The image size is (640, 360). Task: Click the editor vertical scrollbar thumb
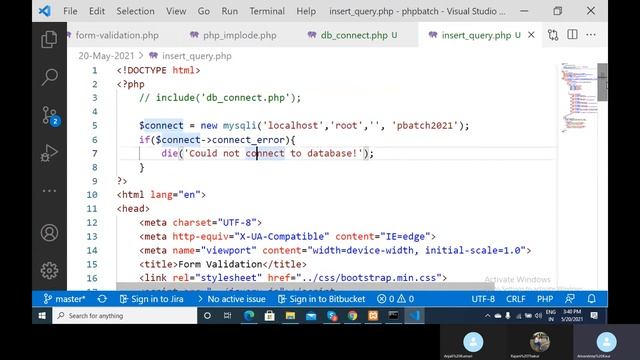(x=602, y=82)
